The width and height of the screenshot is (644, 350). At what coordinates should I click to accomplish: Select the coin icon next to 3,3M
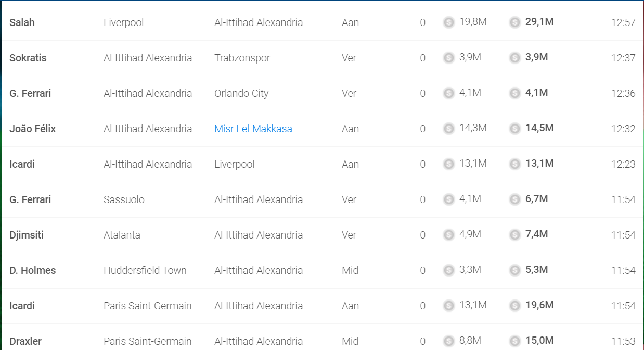click(449, 270)
